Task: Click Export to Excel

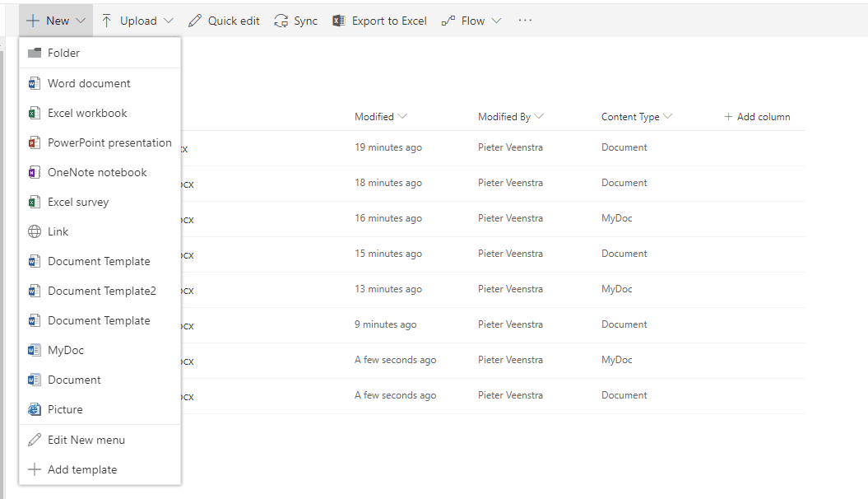Action: (x=380, y=21)
